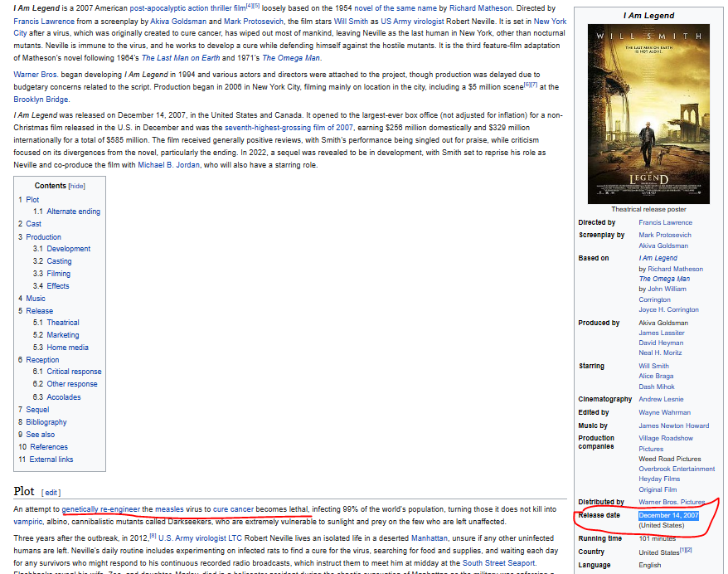Screen dimensions: 728x574
Task: Open genetically re-engineer link in Plot
Action: click(101, 509)
